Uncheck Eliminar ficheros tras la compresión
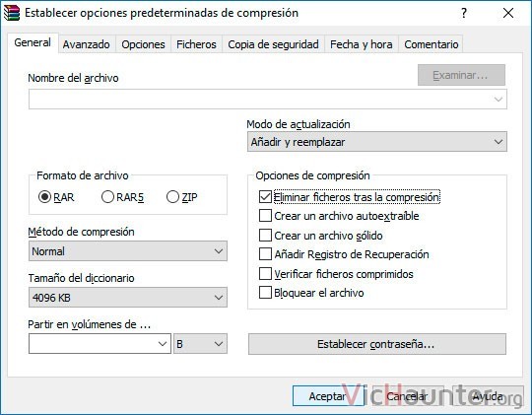This screenshot has width=532, height=415. [x=265, y=196]
